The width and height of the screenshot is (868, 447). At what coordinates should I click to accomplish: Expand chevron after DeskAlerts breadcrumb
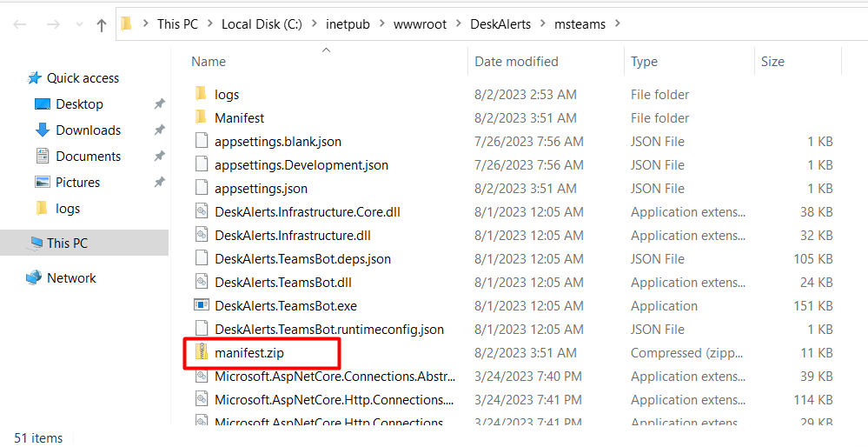(542, 23)
